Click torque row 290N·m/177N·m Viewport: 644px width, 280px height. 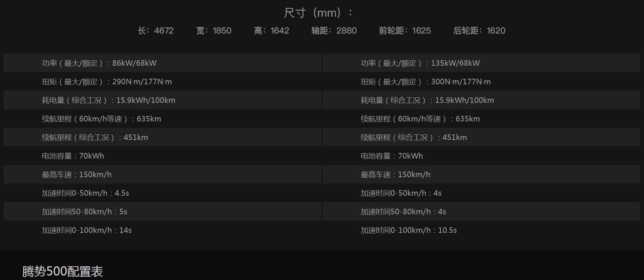pos(162,81)
